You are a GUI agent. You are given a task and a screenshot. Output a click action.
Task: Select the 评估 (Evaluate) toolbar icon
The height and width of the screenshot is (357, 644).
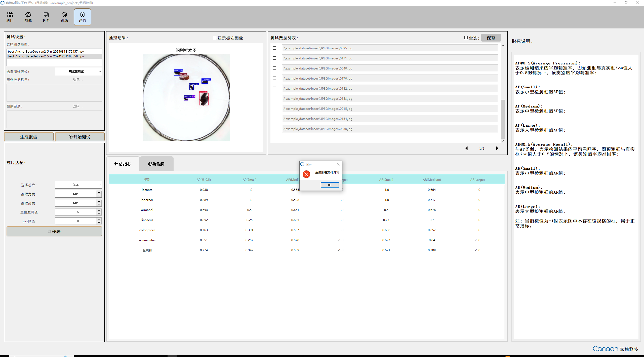[83, 17]
